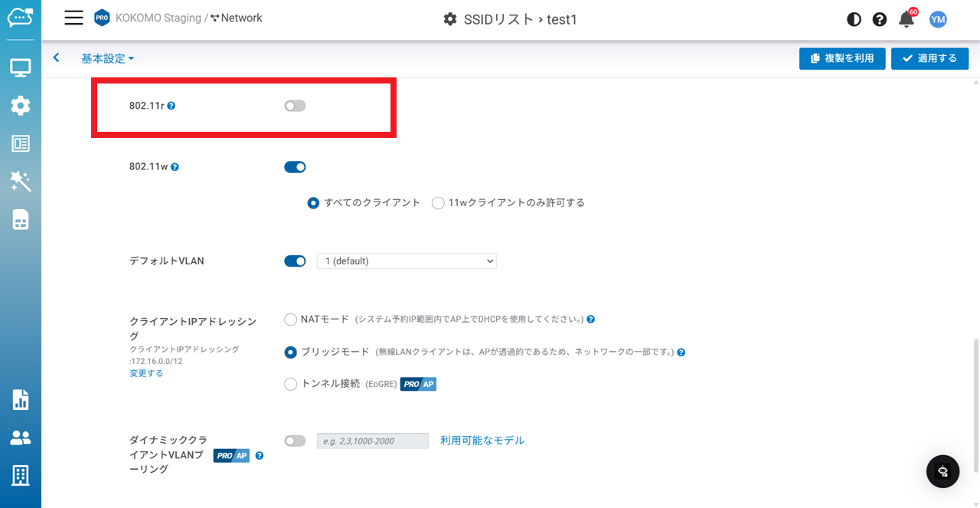Expand the 基本設定 dropdown menu
The width and height of the screenshot is (980, 508).
(x=108, y=59)
